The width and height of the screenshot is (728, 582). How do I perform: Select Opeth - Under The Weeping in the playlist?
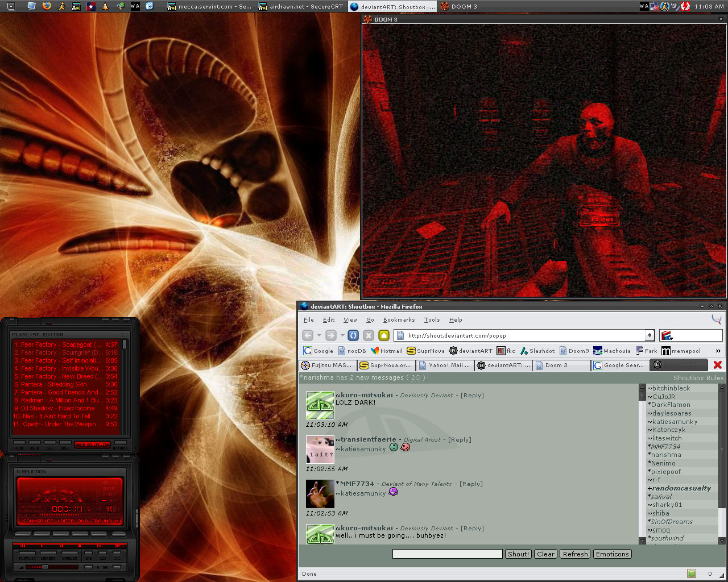(x=65, y=424)
